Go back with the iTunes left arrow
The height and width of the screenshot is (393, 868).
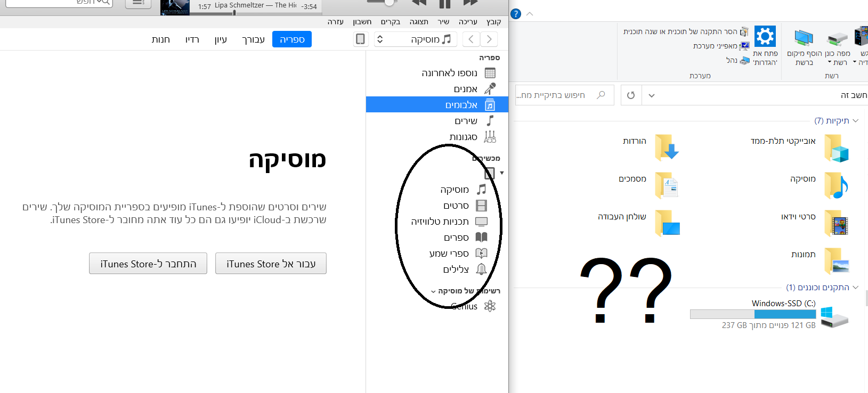pos(470,39)
